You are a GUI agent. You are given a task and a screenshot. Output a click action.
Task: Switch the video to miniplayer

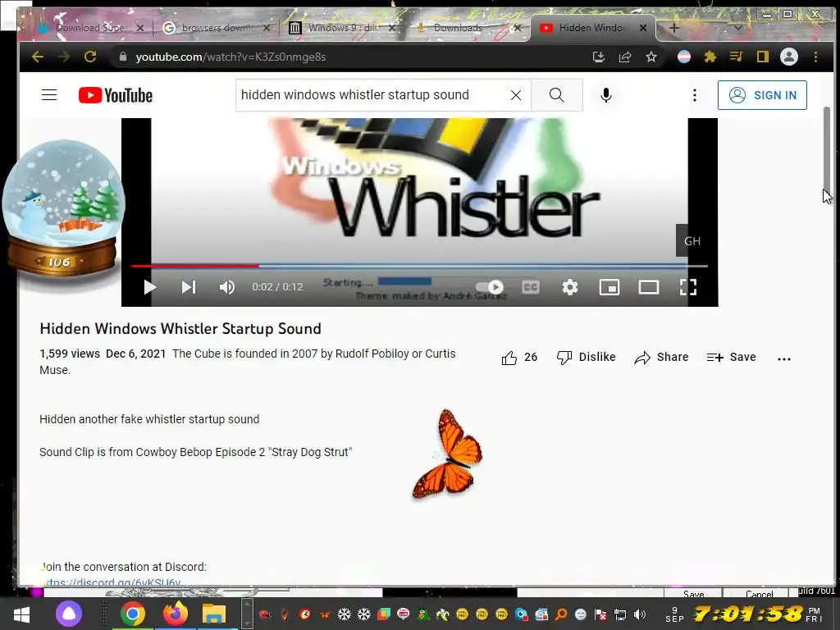coord(609,288)
